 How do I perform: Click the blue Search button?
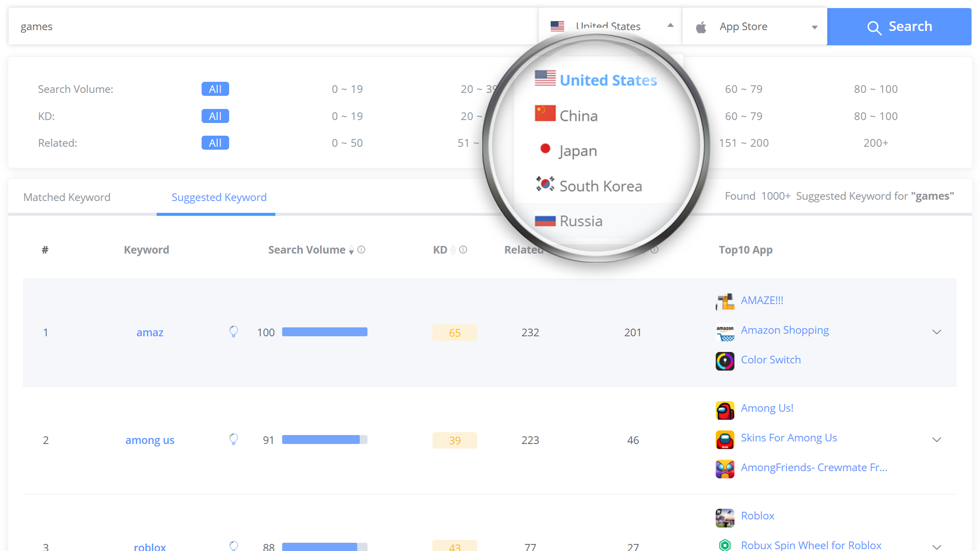click(x=899, y=27)
